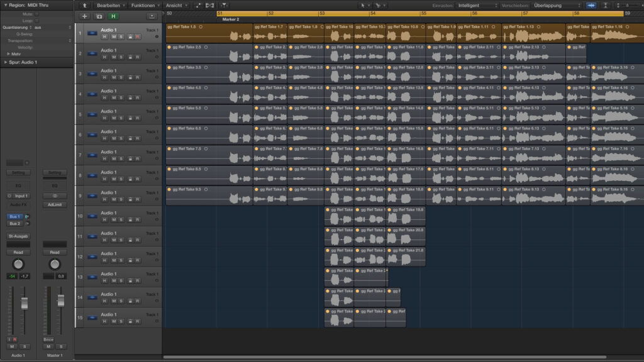This screenshot has width=644, height=362.
Task: Click the automation curve icon in toolbar
Action: (198, 5)
